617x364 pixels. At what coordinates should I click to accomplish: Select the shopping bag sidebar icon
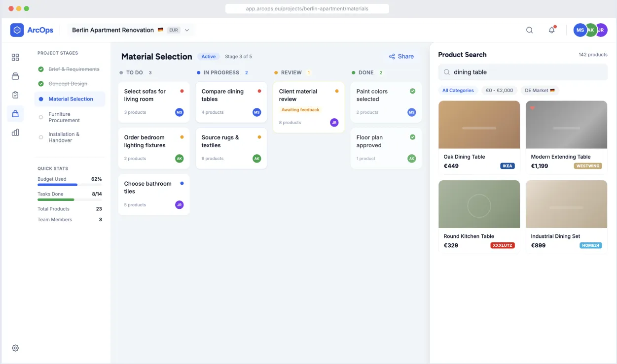click(x=15, y=114)
